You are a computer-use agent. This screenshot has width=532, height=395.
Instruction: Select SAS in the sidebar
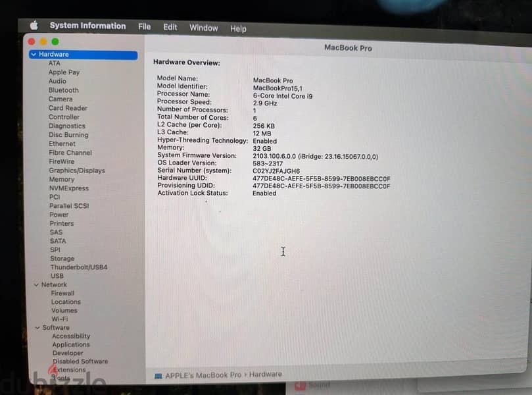[x=56, y=232]
